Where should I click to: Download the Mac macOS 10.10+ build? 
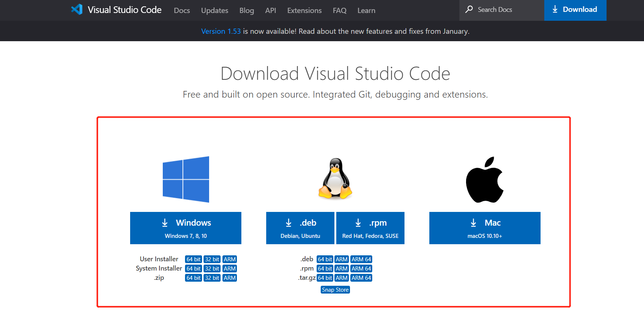[x=485, y=228]
